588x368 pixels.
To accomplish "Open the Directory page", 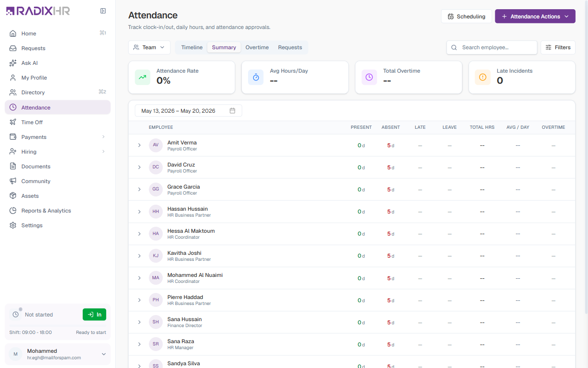I will 57,92.
